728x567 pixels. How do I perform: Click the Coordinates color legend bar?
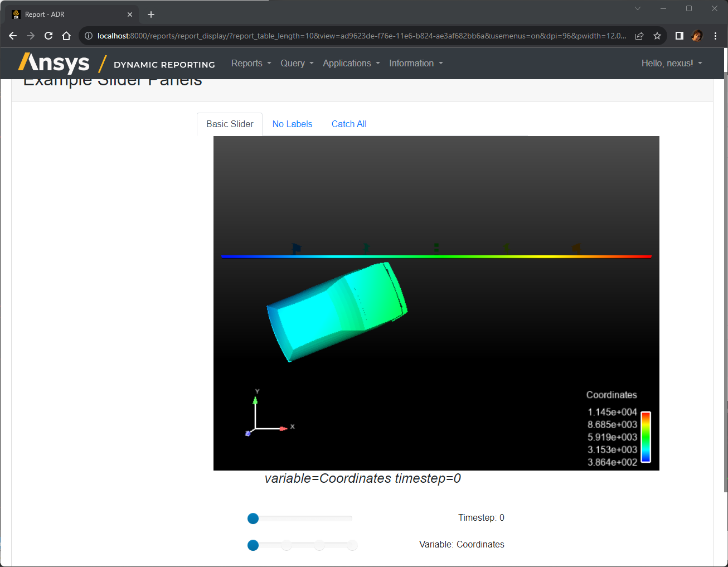[646, 437]
